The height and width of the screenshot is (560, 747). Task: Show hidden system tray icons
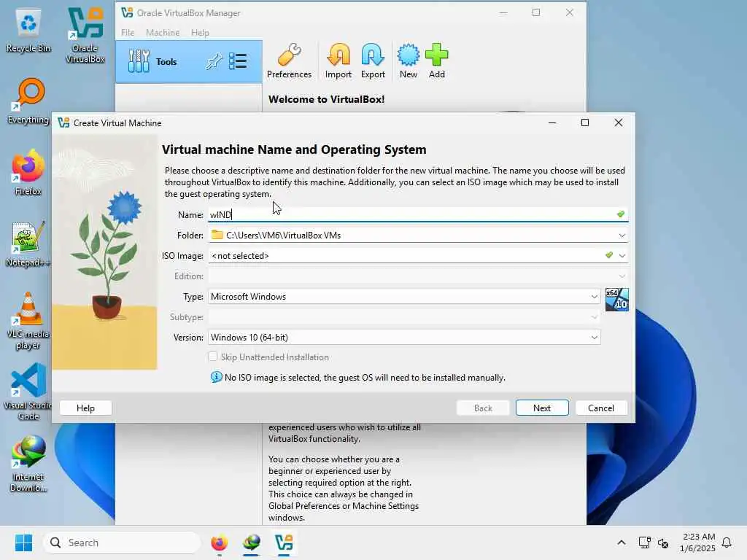pyautogui.click(x=622, y=542)
